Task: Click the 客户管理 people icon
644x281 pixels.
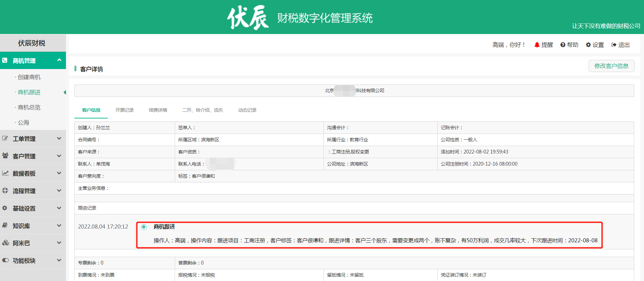Action: pos(5,155)
